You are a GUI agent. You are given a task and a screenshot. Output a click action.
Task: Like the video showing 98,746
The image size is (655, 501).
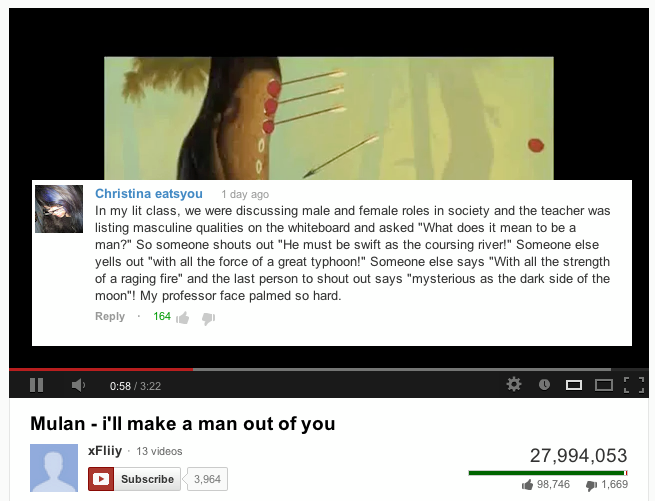[528, 485]
